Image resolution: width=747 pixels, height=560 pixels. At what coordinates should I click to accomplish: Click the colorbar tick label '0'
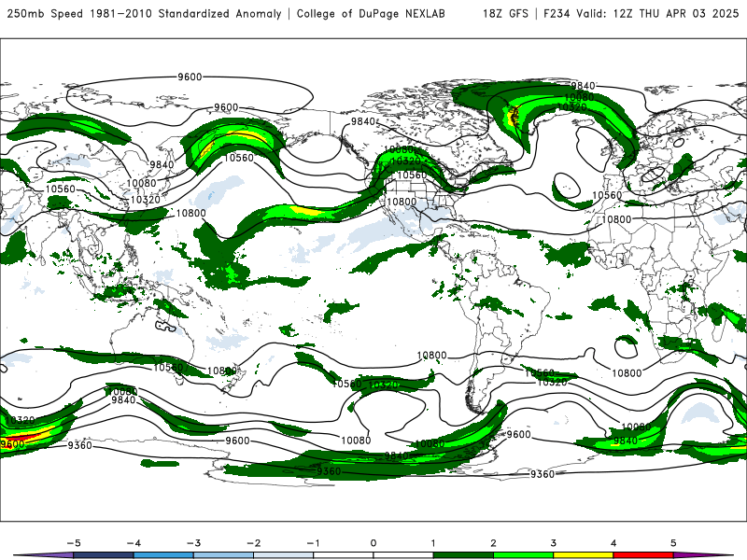coord(373,543)
